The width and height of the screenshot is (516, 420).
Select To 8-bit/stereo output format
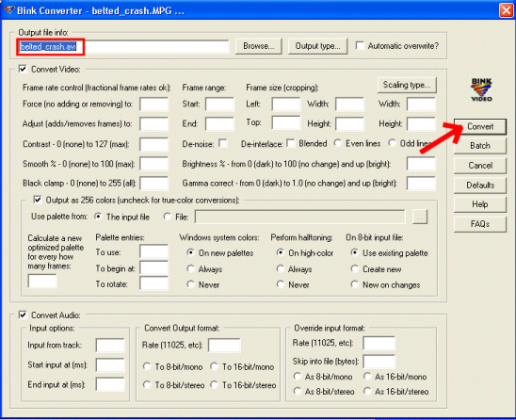[147, 384]
